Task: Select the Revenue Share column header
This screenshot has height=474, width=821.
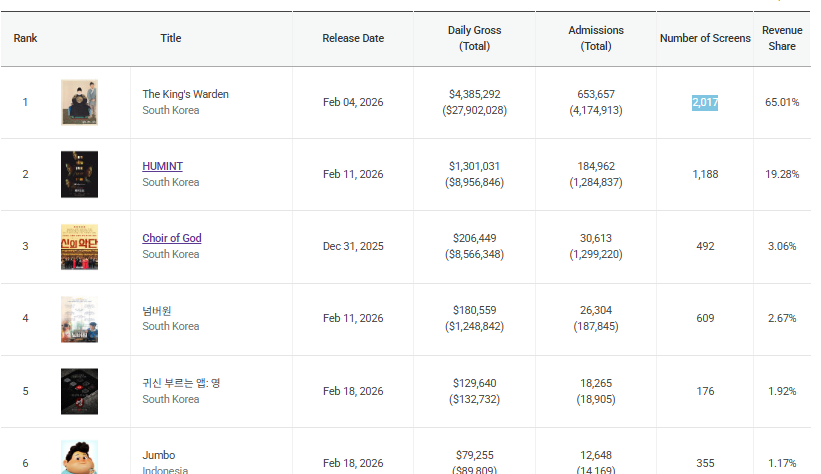Action: click(782, 38)
